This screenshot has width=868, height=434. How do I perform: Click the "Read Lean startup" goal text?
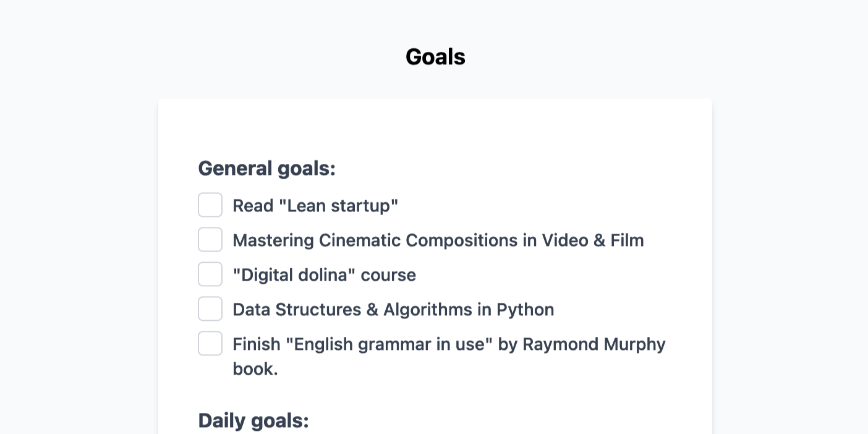(315, 205)
